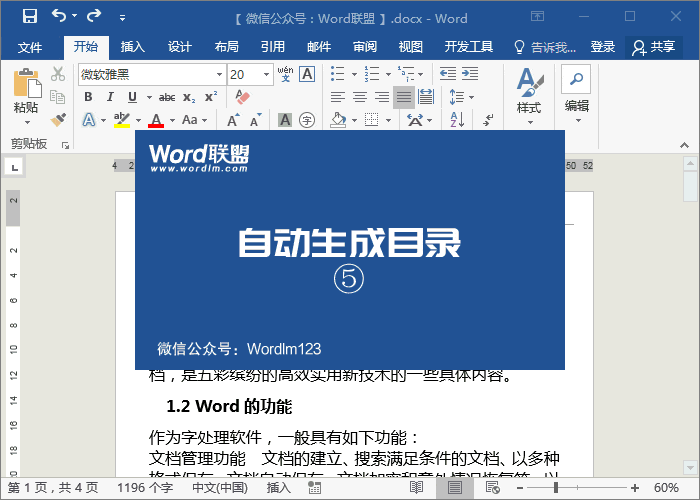700x500 pixels.
Task: Click the 登录 button
Action: coord(603,47)
